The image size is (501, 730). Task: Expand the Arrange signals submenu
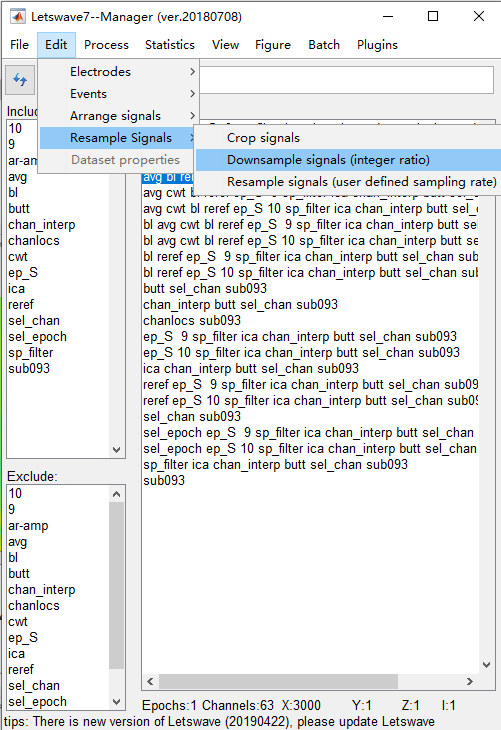[119, 115]
